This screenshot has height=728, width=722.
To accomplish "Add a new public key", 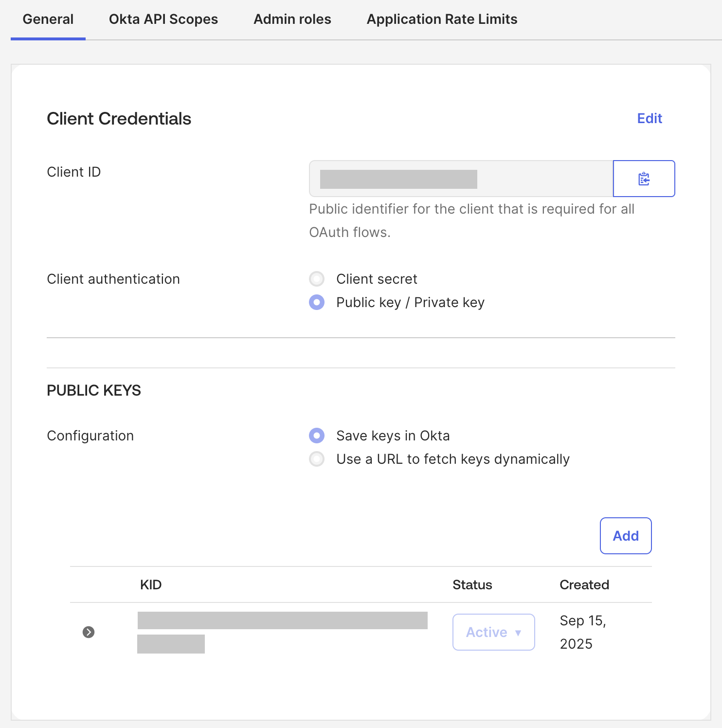I will (626, 536).
